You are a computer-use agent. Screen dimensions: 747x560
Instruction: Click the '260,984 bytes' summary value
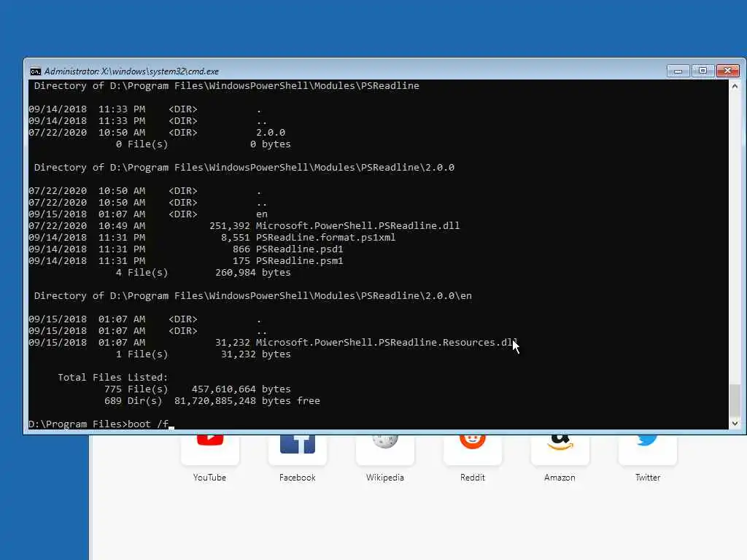click(253, 273)
